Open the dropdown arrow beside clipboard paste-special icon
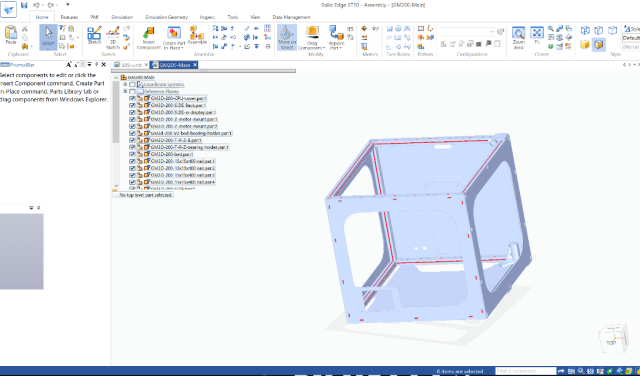640x376 pixels. click(31, 47)
